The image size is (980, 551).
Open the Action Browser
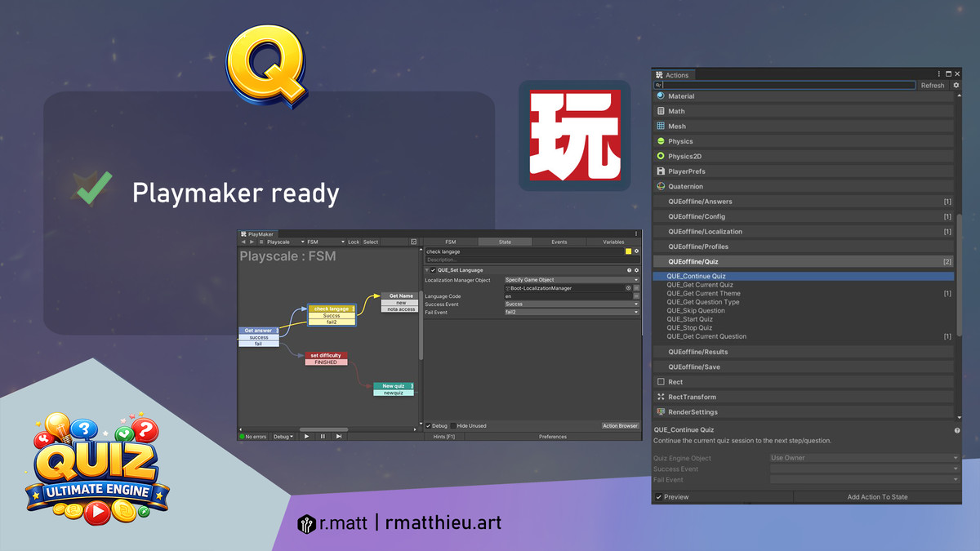(621, 425)
